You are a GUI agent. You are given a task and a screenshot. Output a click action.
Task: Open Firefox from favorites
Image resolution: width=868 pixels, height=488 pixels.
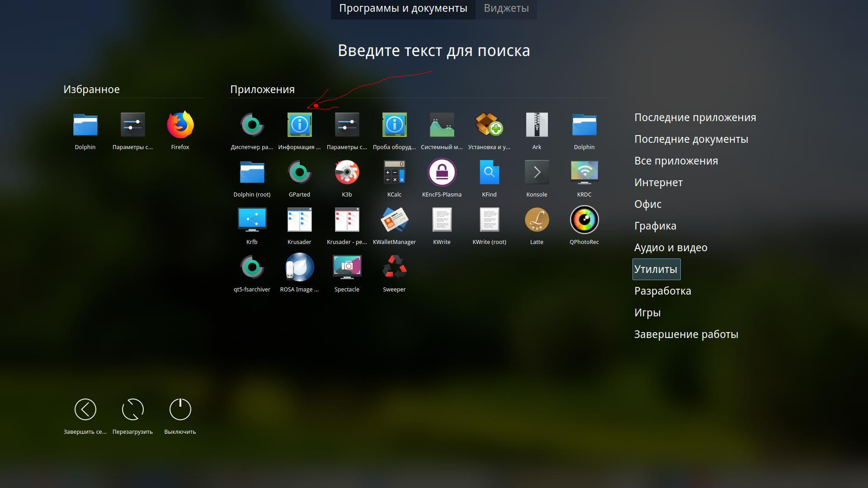pyautogui.click(x=180, y=126)
